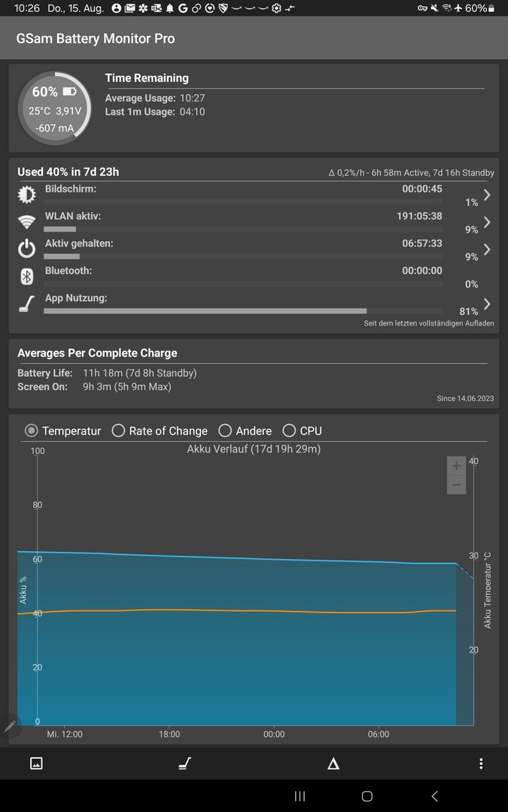This screenshot has width=508, height=812.
Task: Open the picture icon in bottom bar
Action: pos(36,763)
